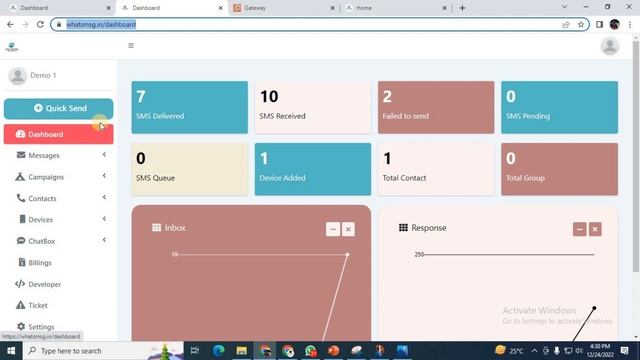This screenshot has width=640, height=360.
Task: Open Chrome three-dot menu
Action: 630,24
